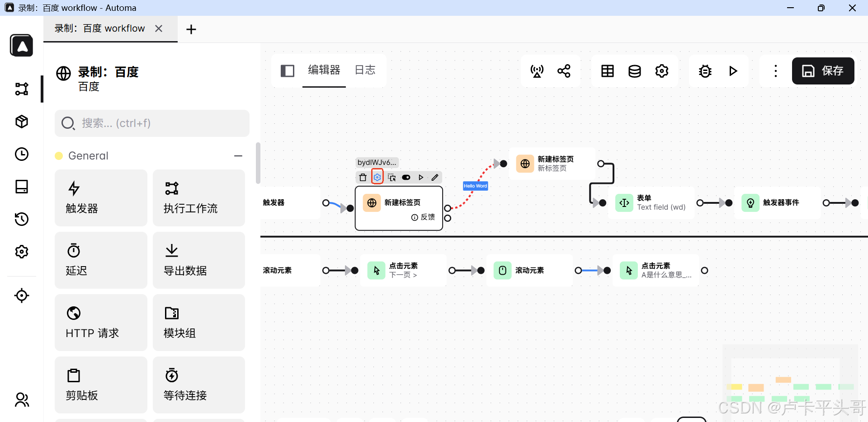This screenshot has width=868, height=422.
Task: Open the storage database icon
Action: 635,71
